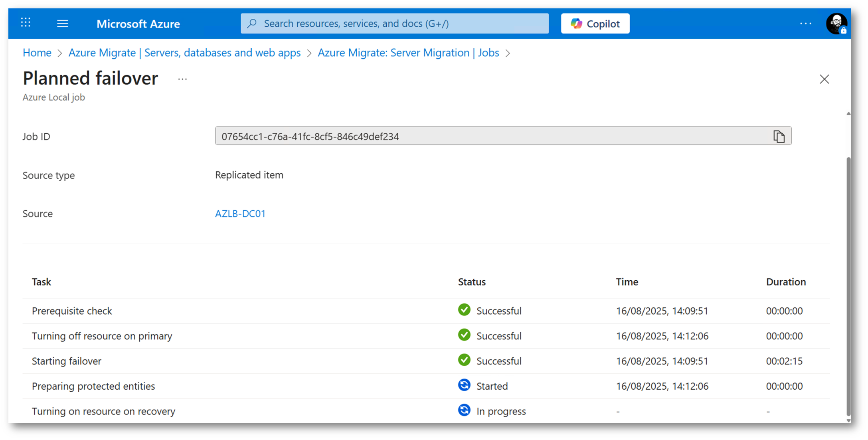Close the Planned failover blade
Screen dimensions: 868x440
(824, 79)
